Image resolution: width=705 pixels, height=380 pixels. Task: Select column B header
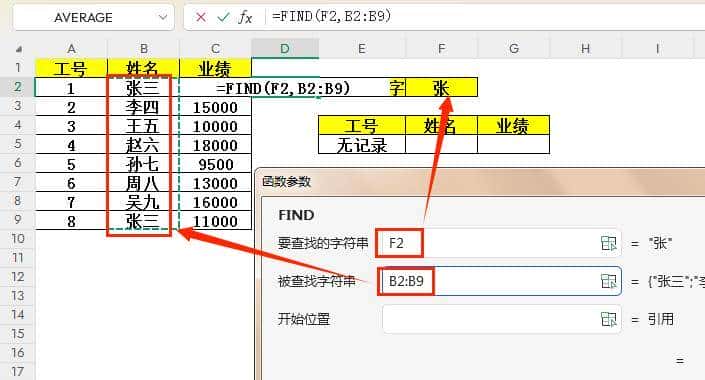pos(143,49)
